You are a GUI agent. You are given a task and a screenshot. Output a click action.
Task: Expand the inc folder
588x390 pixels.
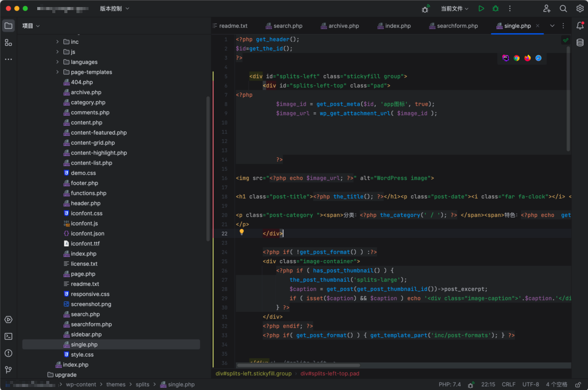[x=57, y=42]
